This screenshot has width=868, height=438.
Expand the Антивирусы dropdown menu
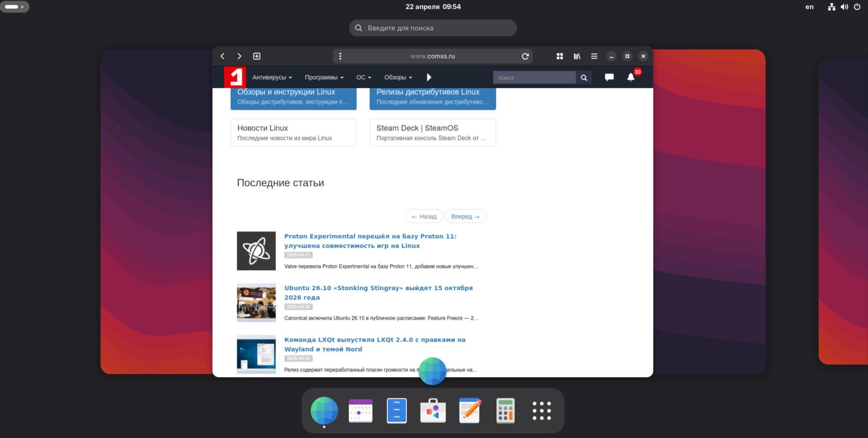(272, 77)
